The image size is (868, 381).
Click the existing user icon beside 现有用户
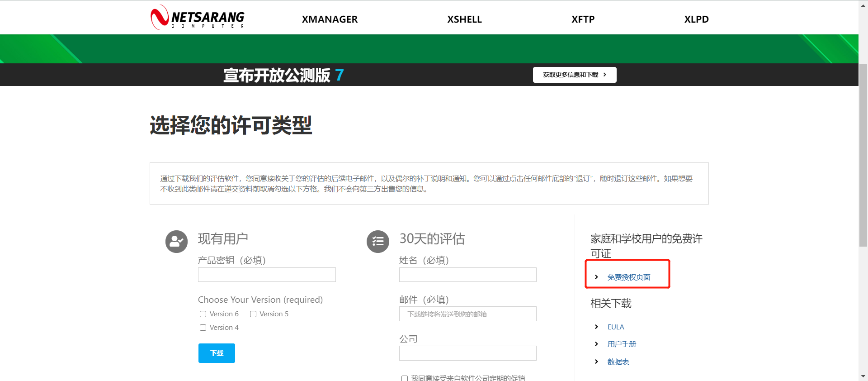point(176,242)
